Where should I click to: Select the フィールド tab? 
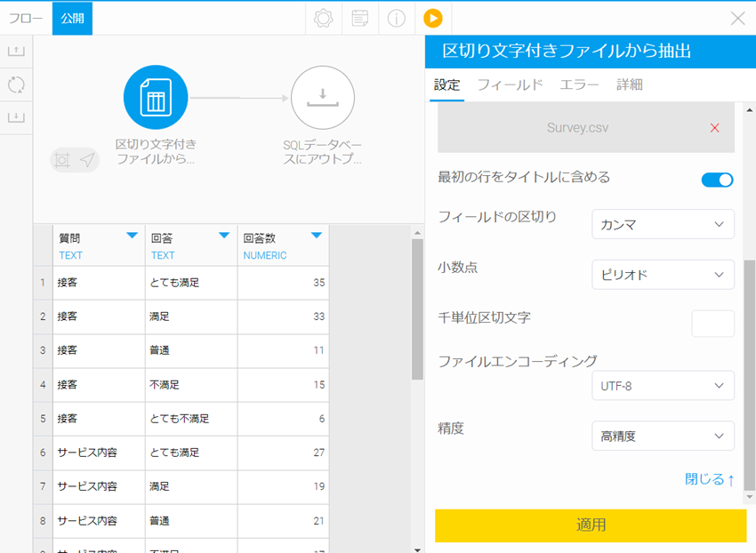coord(511,84)
